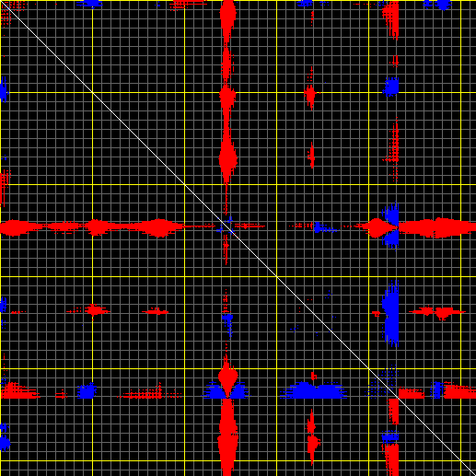Screen dimensions: 476x476
Task: Click the tallest blue vertical cluster
Action: point(391,313)
